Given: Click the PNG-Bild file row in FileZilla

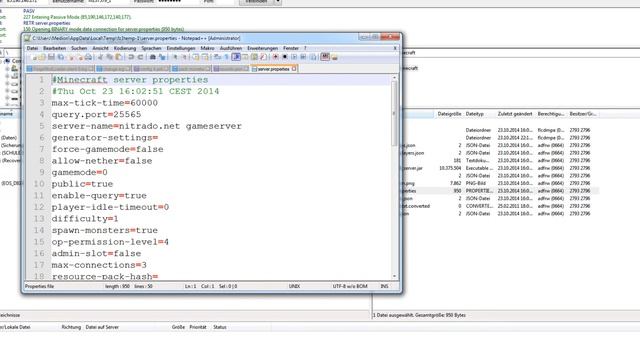Looking at the screenshot, I should (500, 183).
